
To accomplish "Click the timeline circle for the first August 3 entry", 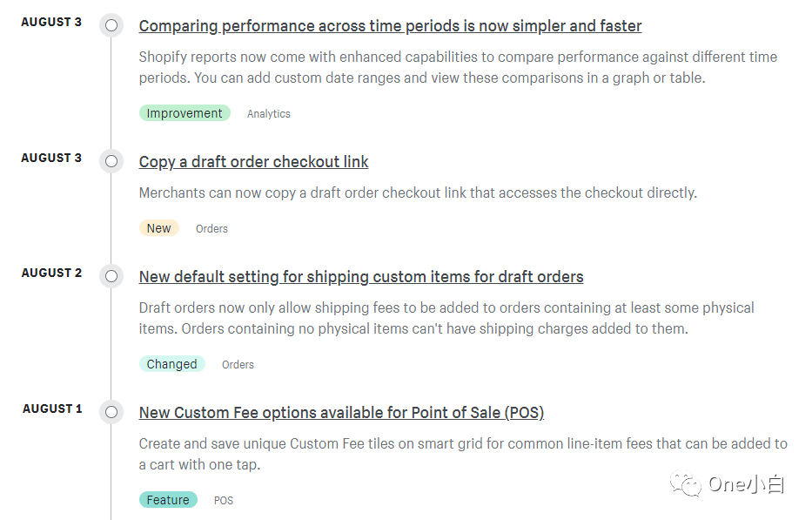I will click(111, 25).
